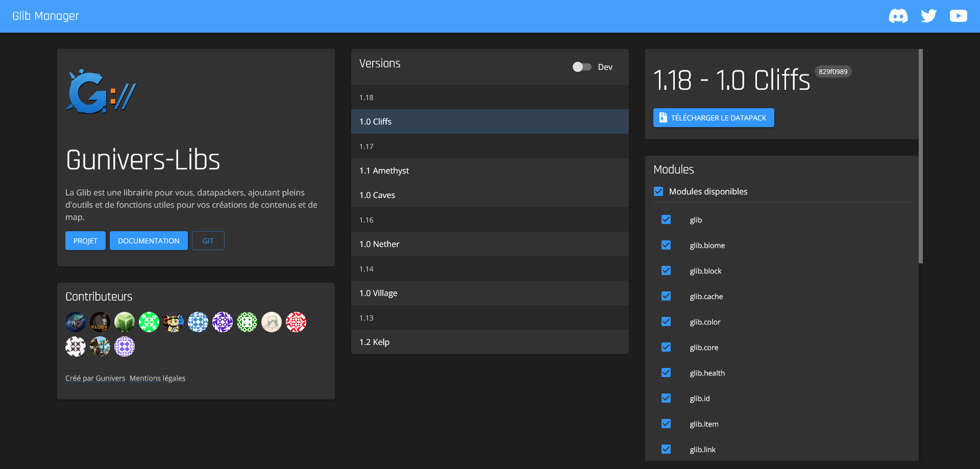Click the glib.health module label
This screenshot has width=980, height=469.
click(x=707, y=373)
